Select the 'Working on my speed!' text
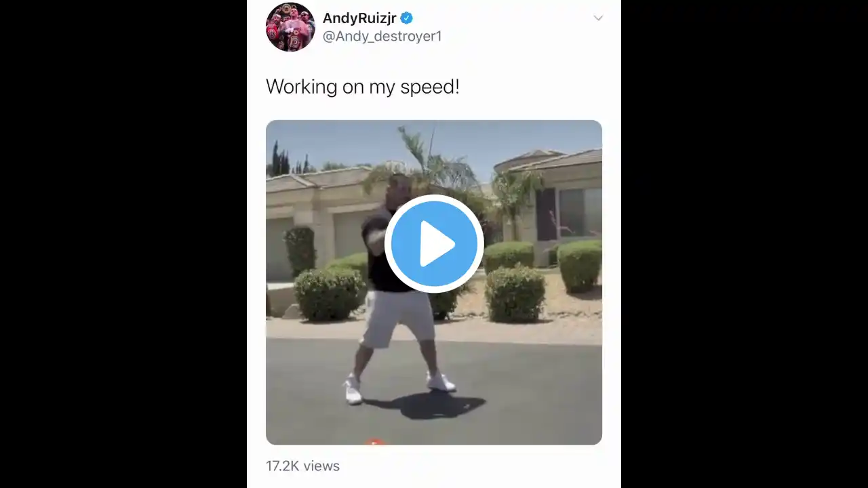Viewport: 868px width, 488px height. pos(363,87)
